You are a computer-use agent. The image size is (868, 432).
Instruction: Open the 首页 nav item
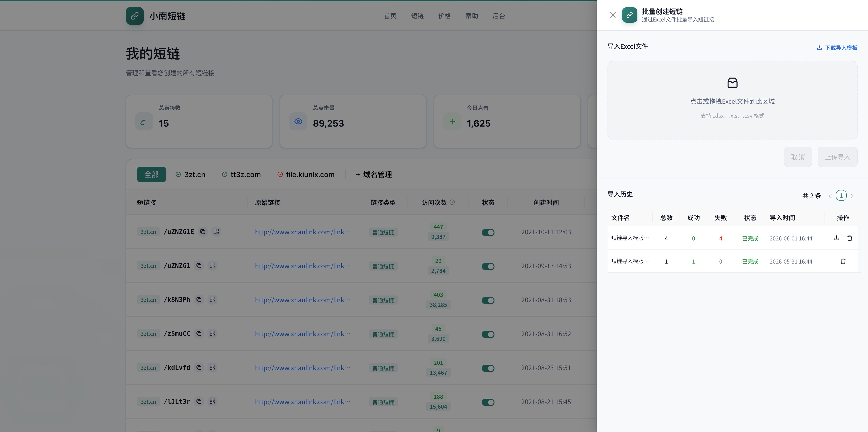click(390, 16)
